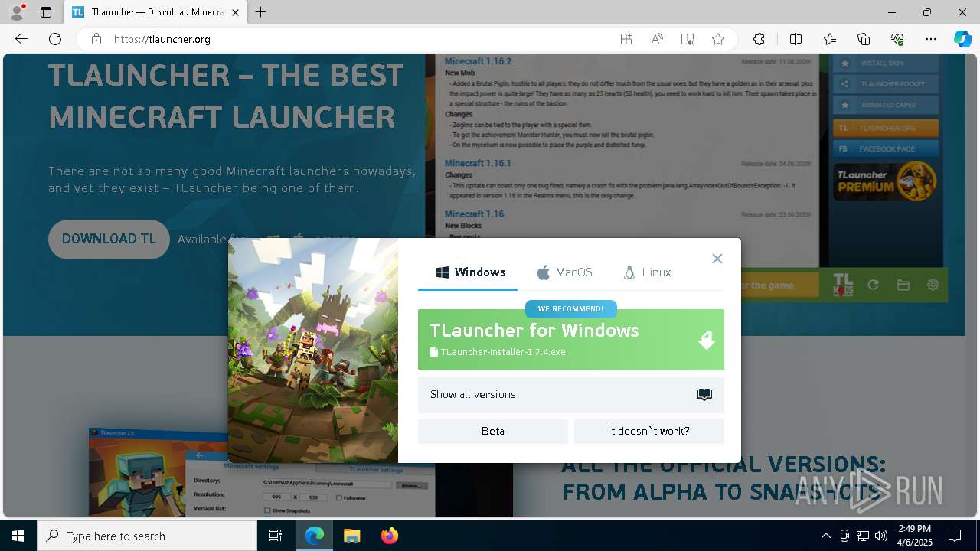
Task: Click the browser Back arrow
Action: tap(21, 39)
